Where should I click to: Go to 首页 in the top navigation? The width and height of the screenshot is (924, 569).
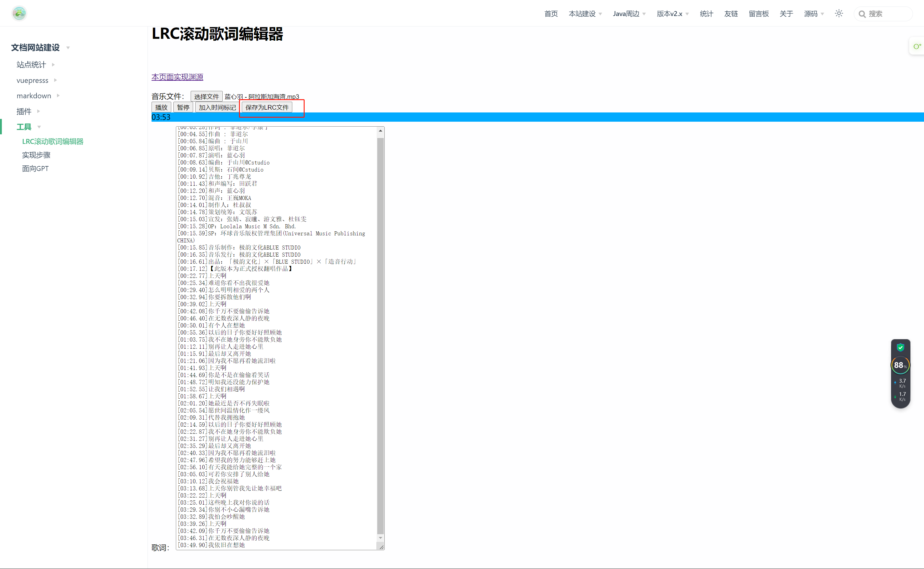coord(551,14)
